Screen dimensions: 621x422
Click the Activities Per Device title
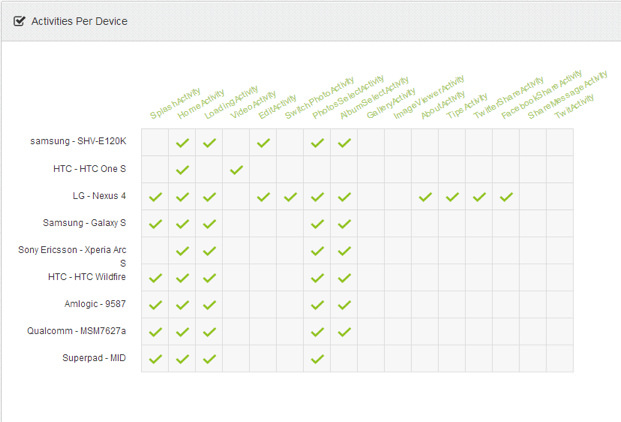[79, 20]
